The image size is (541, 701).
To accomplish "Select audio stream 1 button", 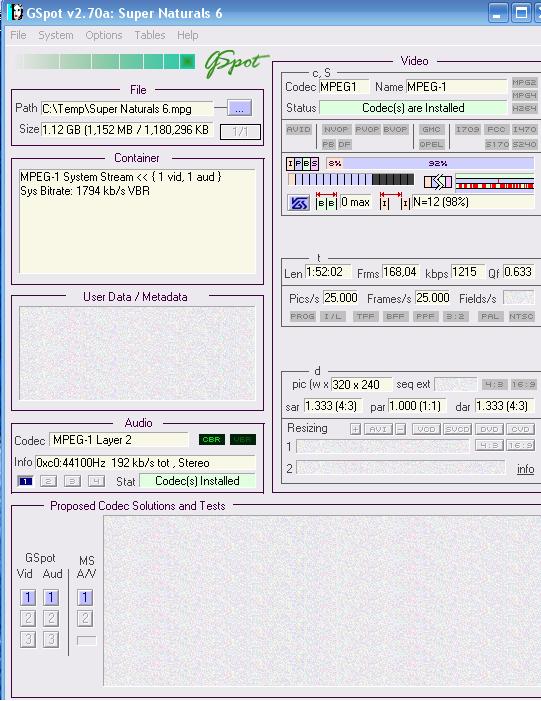I will [25, 481].
